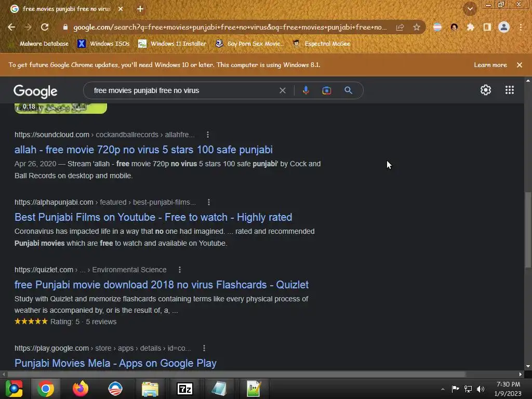Viewport: 532px width, 399px height.
Task: Open Windows 11 Installer bookmark
Action: pyautogui.click(x=172, y=44)
